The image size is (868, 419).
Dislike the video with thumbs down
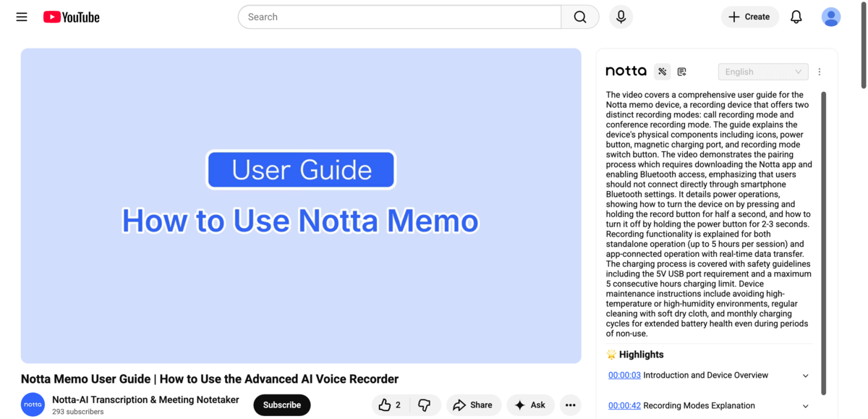click(x=425, y=405)
